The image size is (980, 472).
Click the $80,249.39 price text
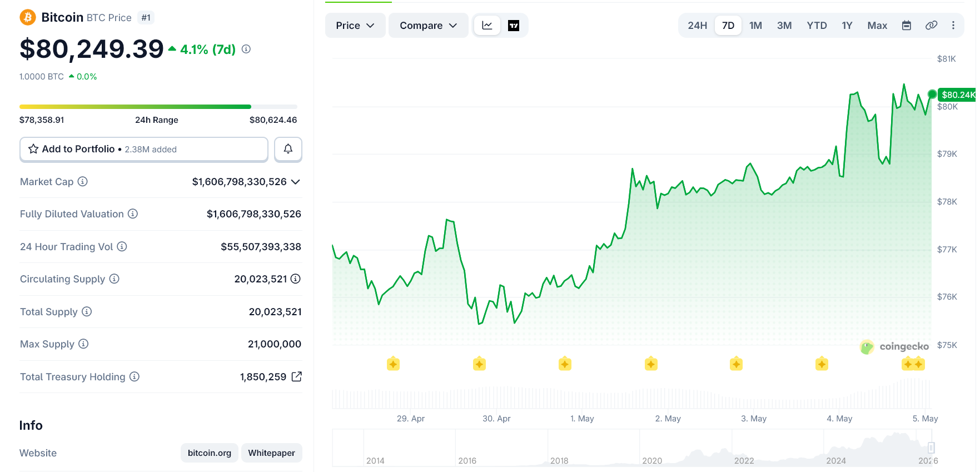click(x=92, y=49)
